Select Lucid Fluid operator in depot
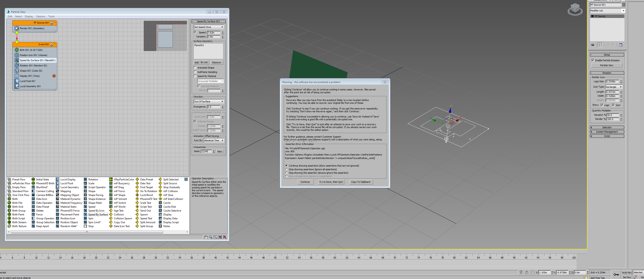Viewport: 644px width, 279px height. (x=67, y=183)
